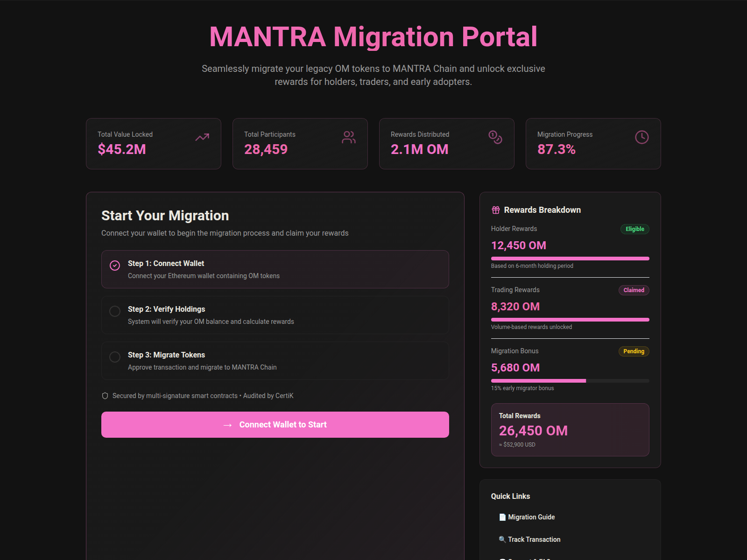Click the trending arrow icon in Total Value Locked
Screen dimensions: 747x560
202,137
